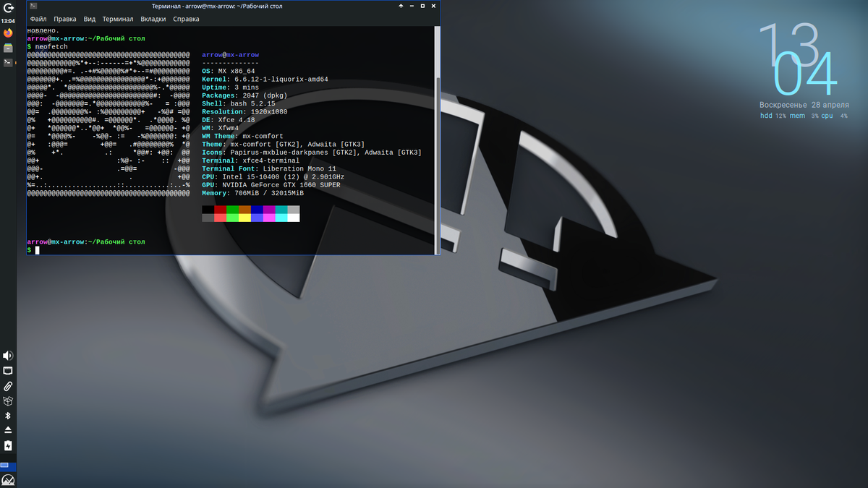Screen dimensions: 868x488
Task: Open the Вкладки menu
Action: pos(152,19)
